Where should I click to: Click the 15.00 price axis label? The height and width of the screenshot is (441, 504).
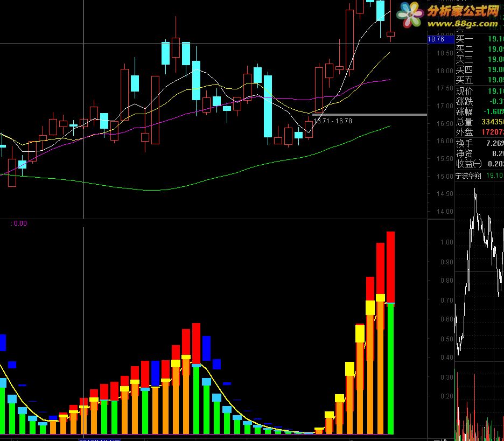pos(445,176)
